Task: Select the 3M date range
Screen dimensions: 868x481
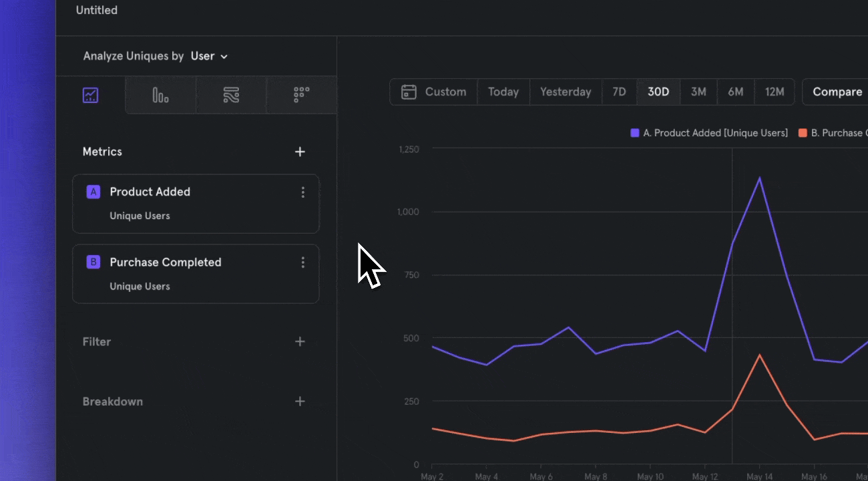Action: coord(698,92)
